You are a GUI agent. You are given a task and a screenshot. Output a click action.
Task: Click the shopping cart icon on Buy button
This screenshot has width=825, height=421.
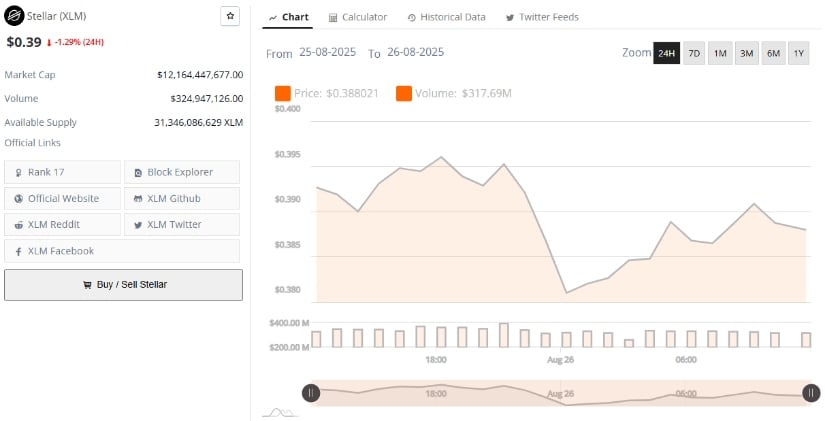pyautogui.click(x=87, y=285)
